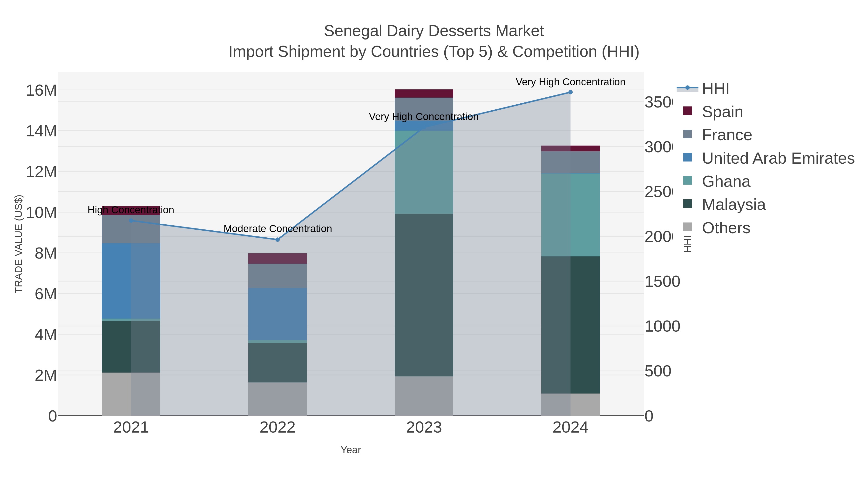The width and height of the screenshot is (868, 488).
Task: Click the Spain segment atop the 2023 bar
Action: [424, 94]
